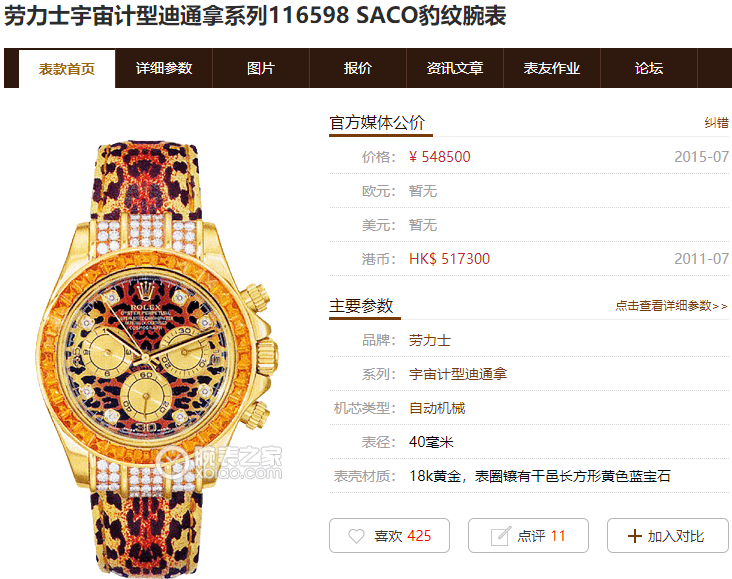Image resolution: width=732 pixels, height=579 pixels.
Task: Click the 点评 11 button
Action: [x=528, y=536]
